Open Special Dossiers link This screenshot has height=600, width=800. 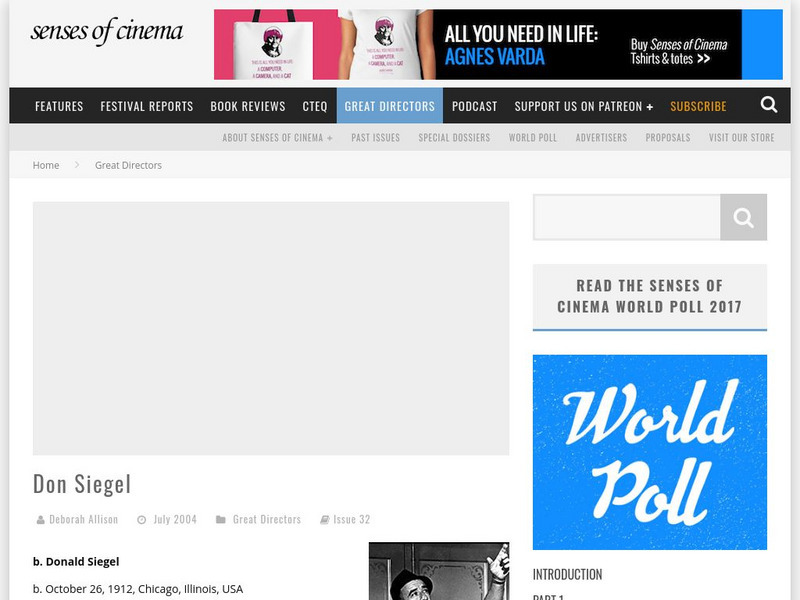[454, 138]
